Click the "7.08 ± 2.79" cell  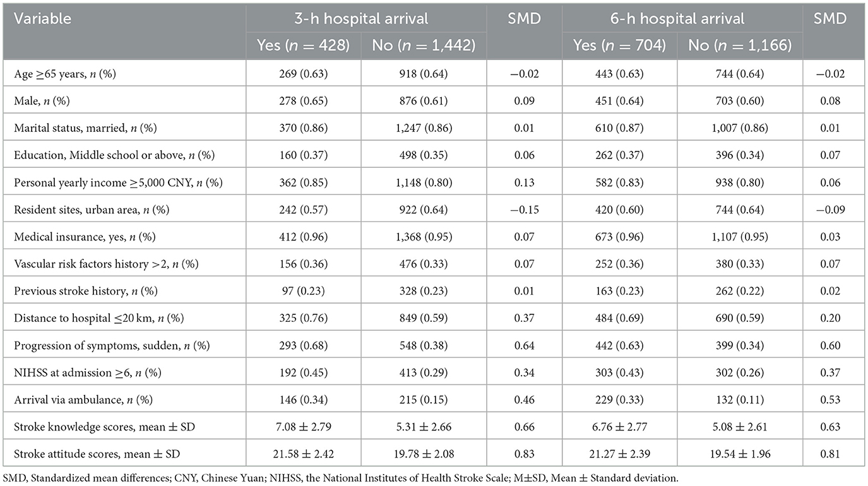(302, 427)
